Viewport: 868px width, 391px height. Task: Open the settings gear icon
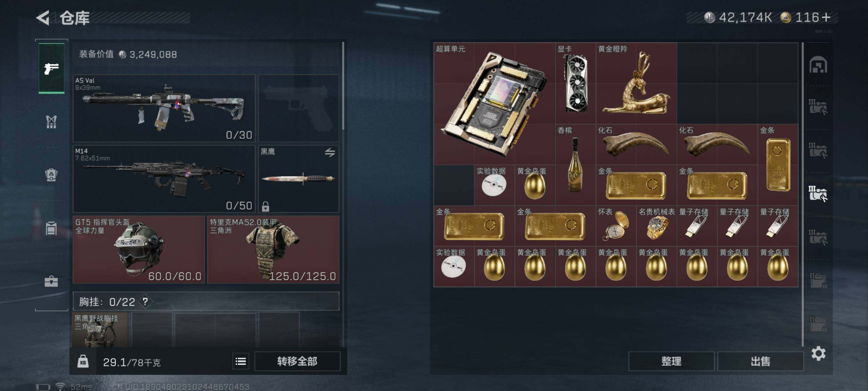818,354
